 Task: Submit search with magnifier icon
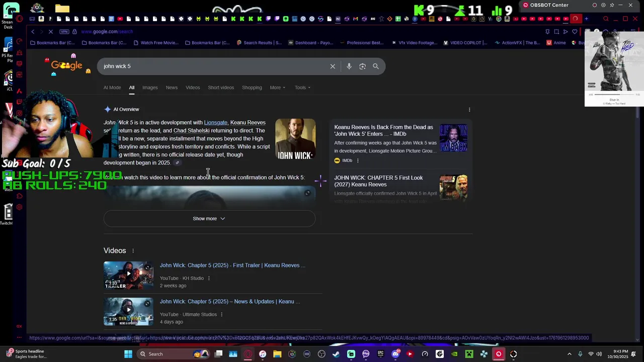pos(376,66)
